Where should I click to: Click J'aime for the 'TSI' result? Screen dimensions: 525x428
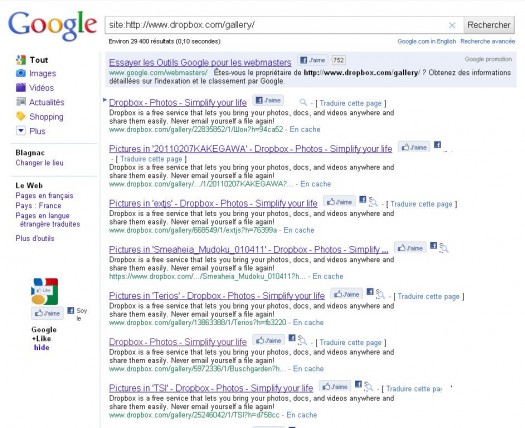[335, 386]
